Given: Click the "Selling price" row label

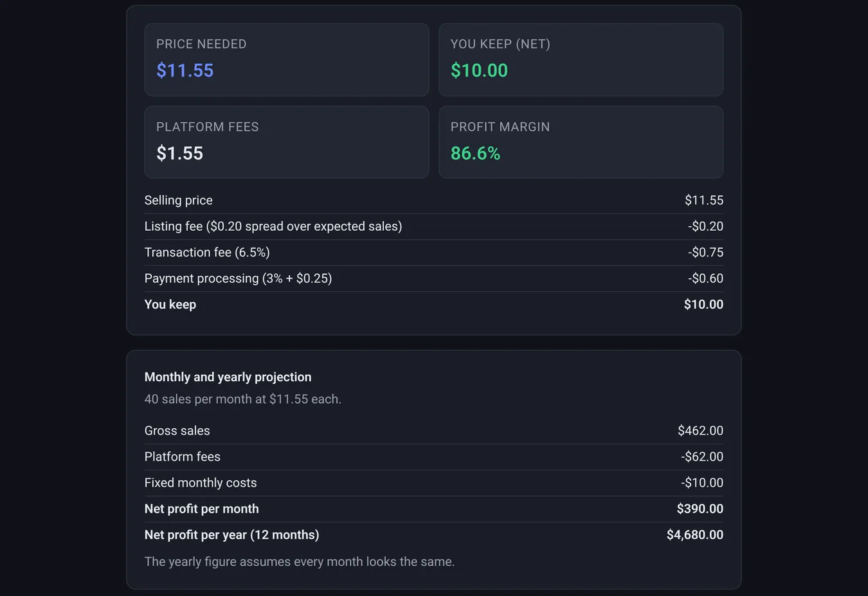Looking at the screenshot, I should click(179, 200).
